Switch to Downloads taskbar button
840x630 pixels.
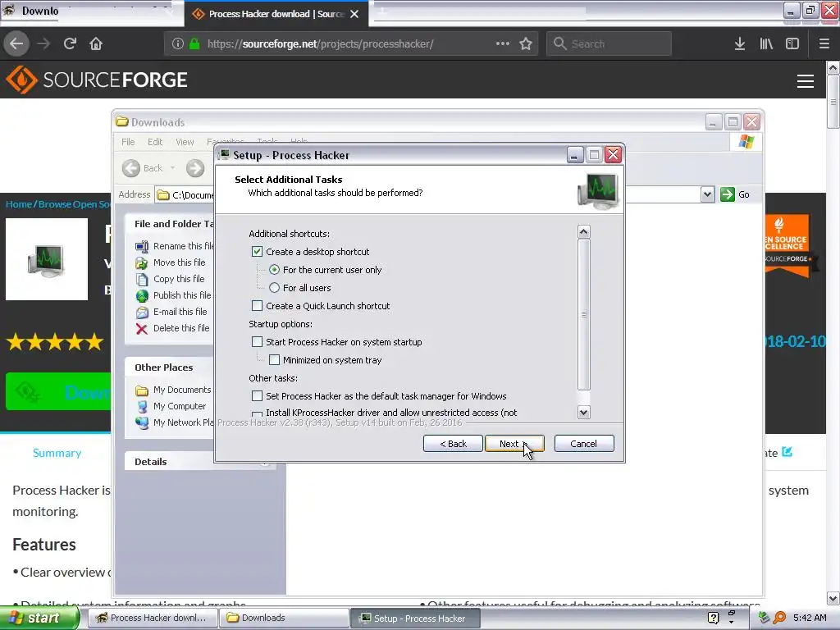[x=285, y=618]
